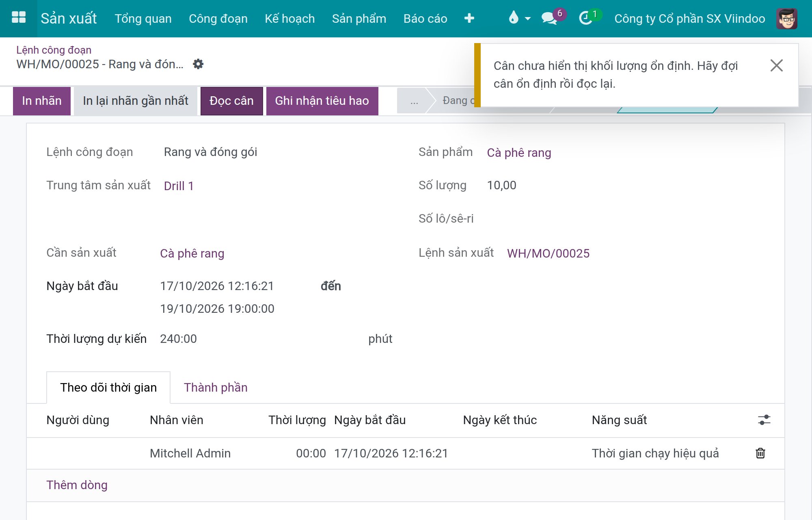Open the Báo cáo menu
812x520 pixels.
coord(425,19)
